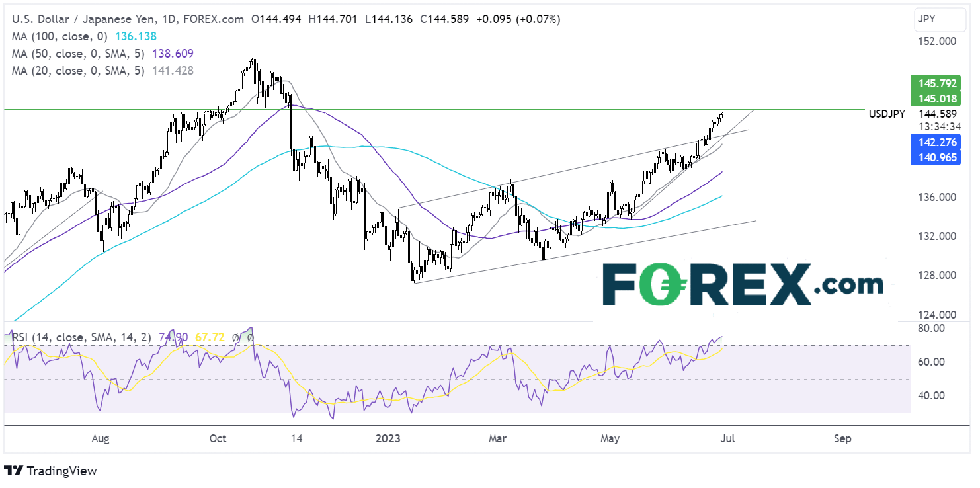Viewport: 980px width, 488px height.
Task: Select the RSI (14, close, SMA, 14, 2) legend
Action: coord(81,337)
